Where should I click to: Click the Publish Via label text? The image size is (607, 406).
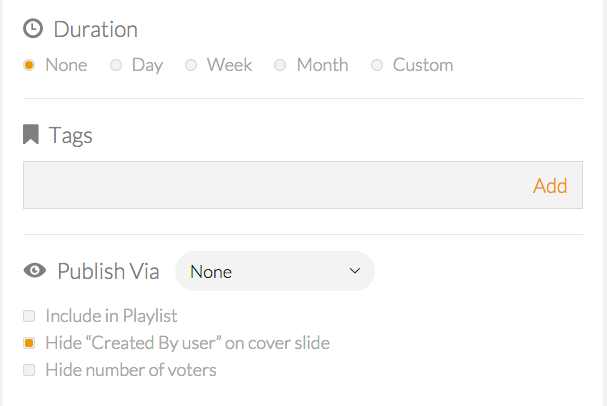pyautogui.click(x=108, y=271)
